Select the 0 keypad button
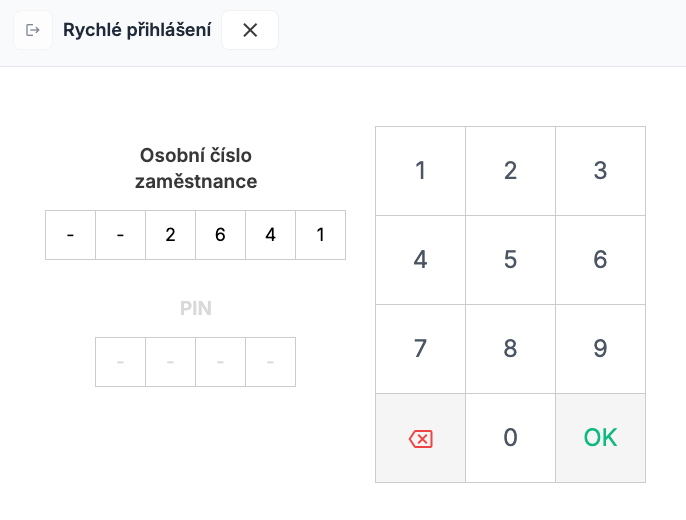 510,438
